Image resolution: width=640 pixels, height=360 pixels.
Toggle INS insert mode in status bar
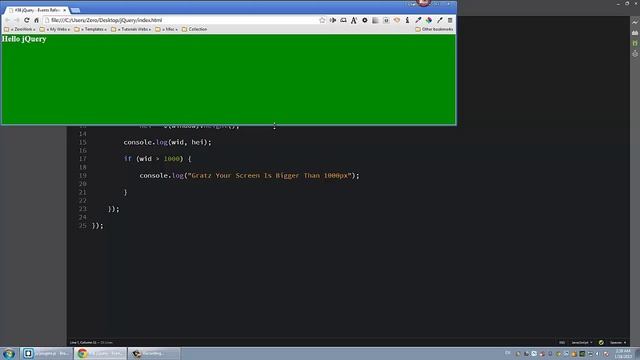pos(562,342)
